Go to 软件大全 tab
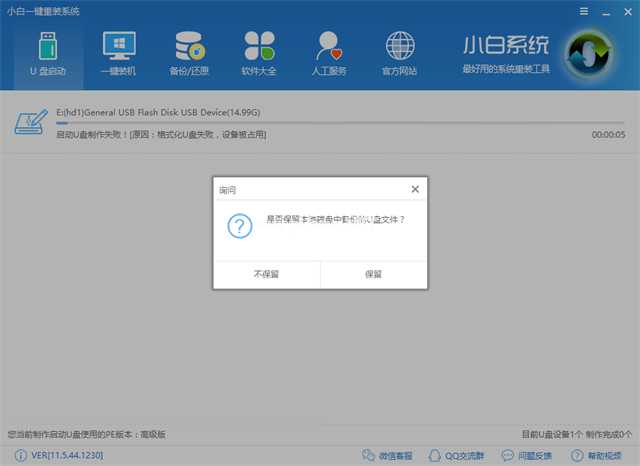The image size is (640, 466). coord(259,54)
